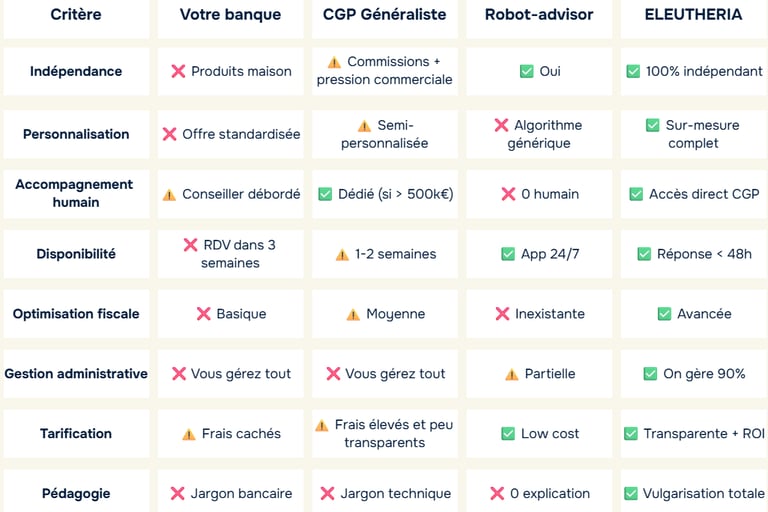Click the Gestion administrative row label
Image resolution: width=768 pixels, height=512 pixels.
tap(76, 374)
